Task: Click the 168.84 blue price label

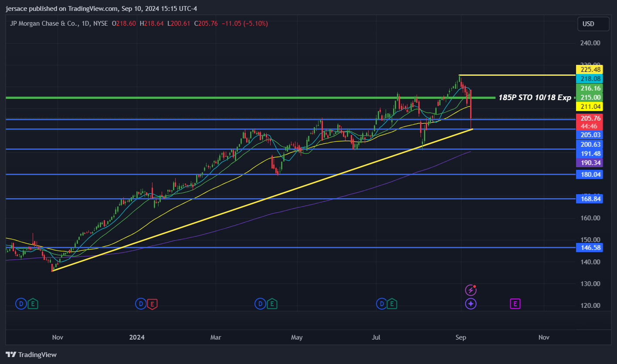Action: pyautogui.click(x=590, y=199)
